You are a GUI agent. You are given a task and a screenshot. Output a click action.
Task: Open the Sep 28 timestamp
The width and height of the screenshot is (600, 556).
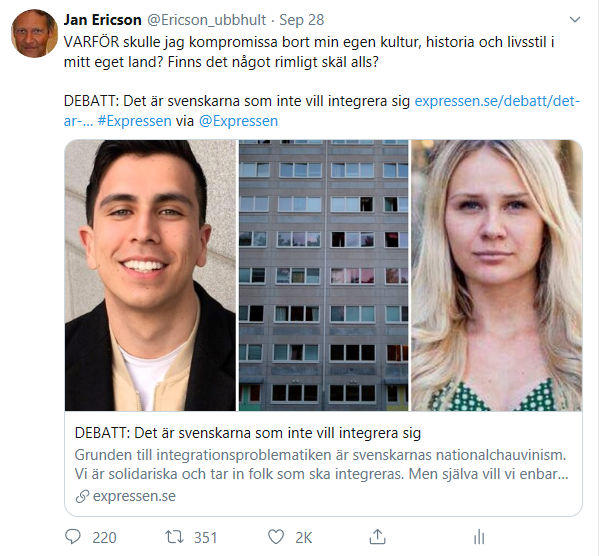302,20
